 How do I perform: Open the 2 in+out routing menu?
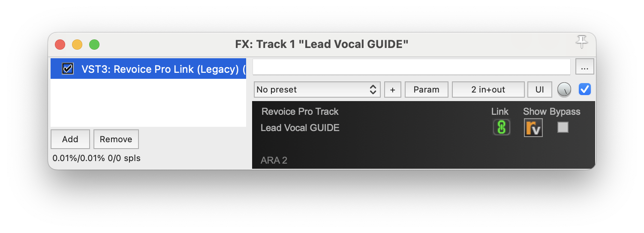[488, 90]
